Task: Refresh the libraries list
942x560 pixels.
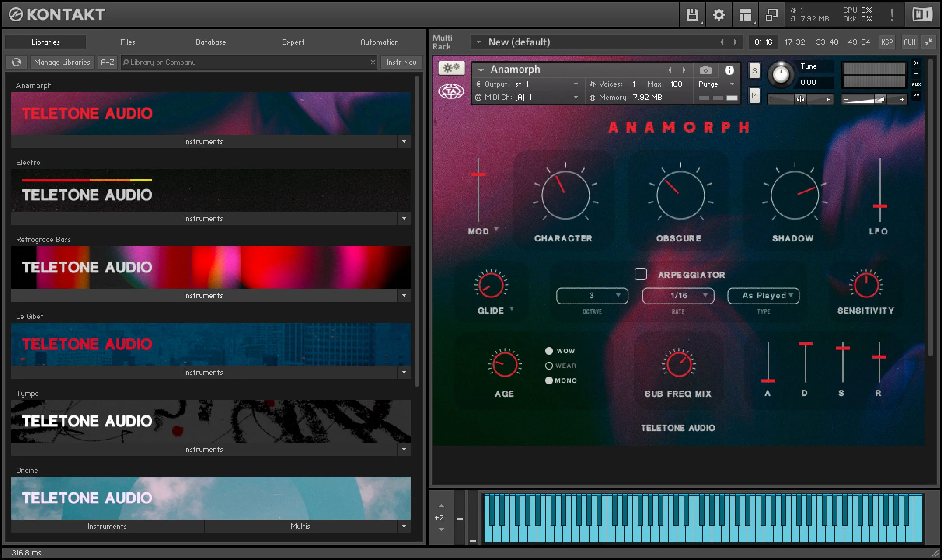Action: 16,62
